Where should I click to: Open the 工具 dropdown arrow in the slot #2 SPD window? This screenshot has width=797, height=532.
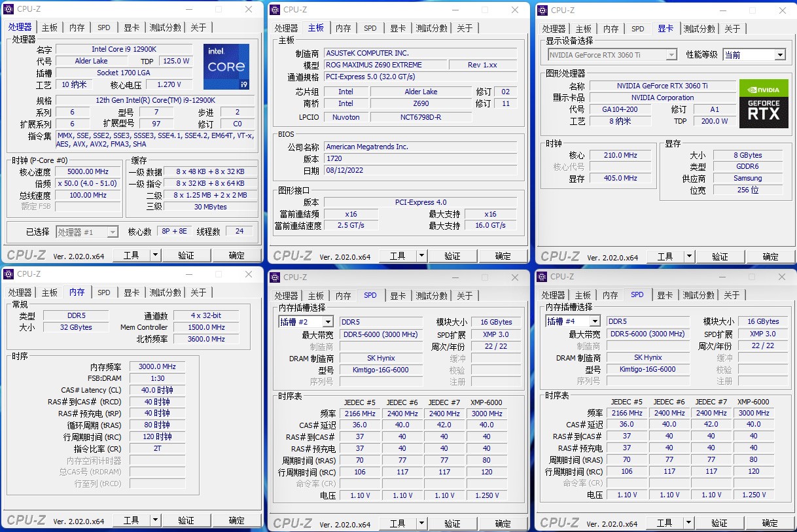pyautogui.click(x=422, y=523)
